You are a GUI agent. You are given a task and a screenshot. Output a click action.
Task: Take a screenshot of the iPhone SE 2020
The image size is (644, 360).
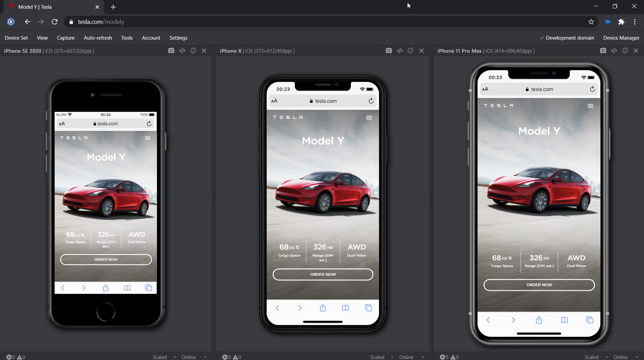tap(171, 51)
